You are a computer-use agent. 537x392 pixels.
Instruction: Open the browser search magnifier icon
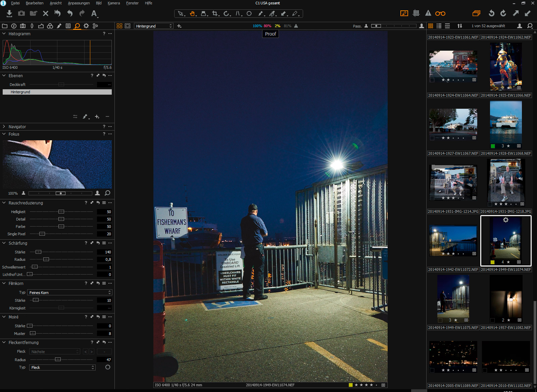(x=530, y=26)
